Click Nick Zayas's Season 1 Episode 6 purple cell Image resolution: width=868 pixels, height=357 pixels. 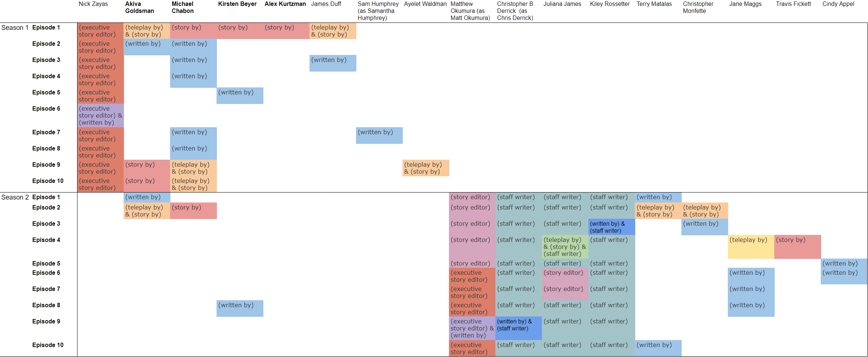click(x=100, y=115)
